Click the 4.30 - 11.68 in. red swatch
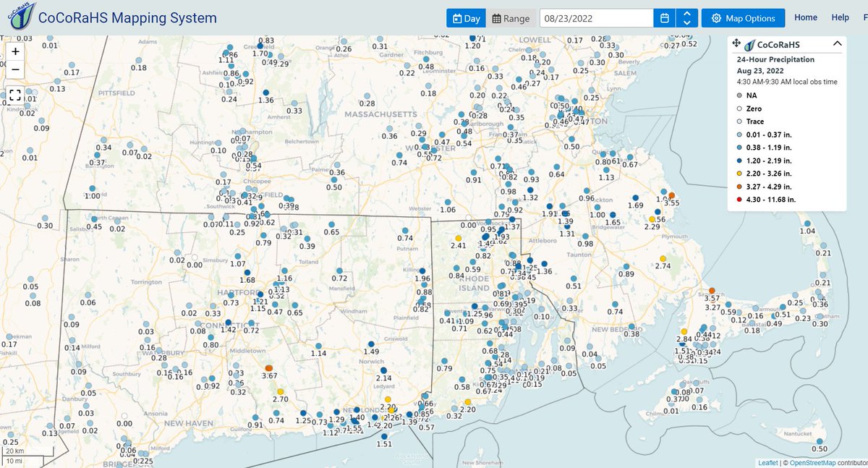The height and width of the screenshot is (468, 868). [x=739, y=199]
